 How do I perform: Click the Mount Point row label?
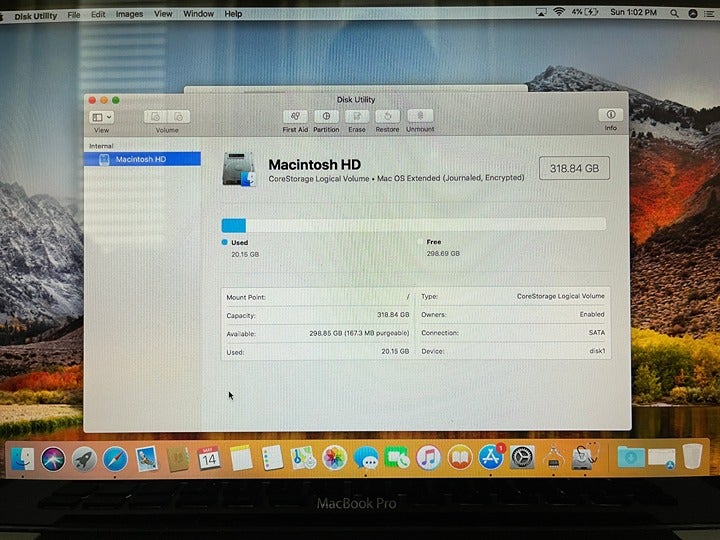[246, 297]
